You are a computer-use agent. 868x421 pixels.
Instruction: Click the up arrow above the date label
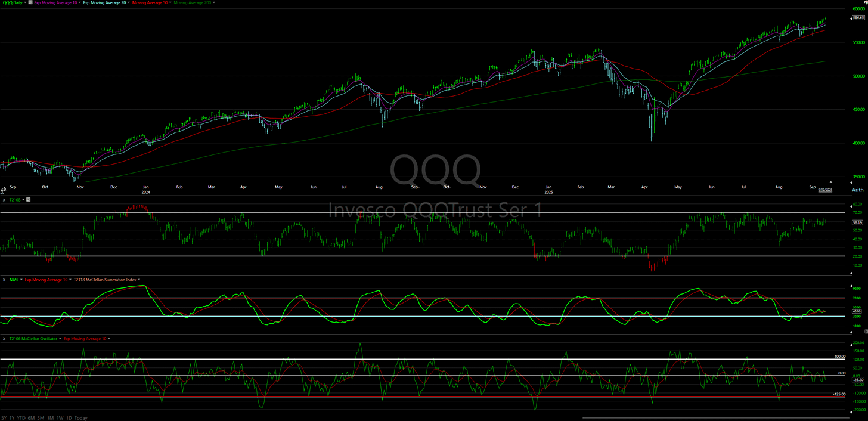click(x=831, y=182)
